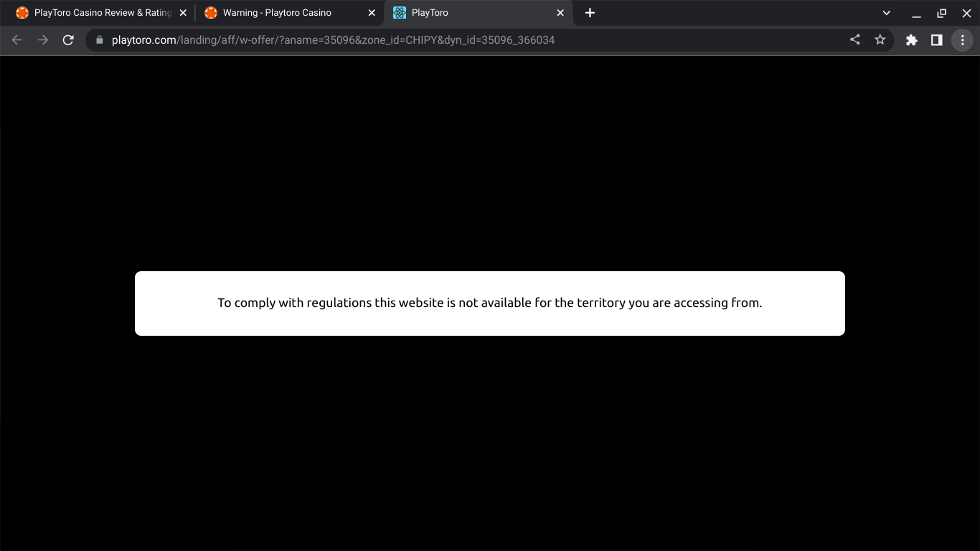Click the site security lock icon
This screenshot has width=980, height=551.
point(98,39)
